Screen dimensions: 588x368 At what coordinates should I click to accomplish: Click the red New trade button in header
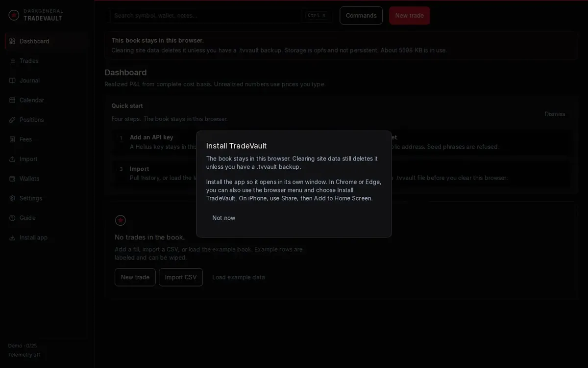click(x=410, y=15)
